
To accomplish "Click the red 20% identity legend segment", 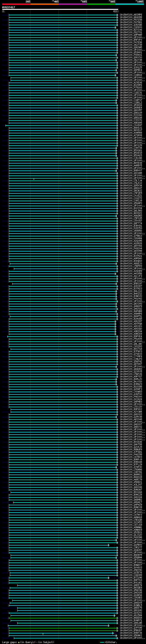I will pos(16,4).
